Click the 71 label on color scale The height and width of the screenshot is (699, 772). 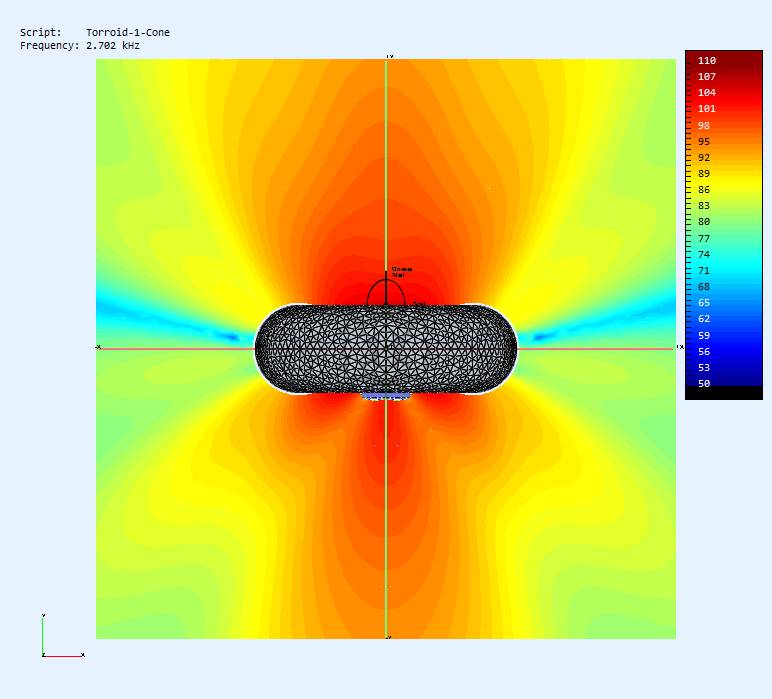pos(704,271)
